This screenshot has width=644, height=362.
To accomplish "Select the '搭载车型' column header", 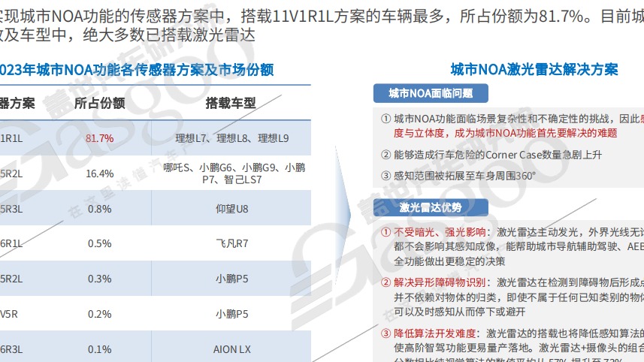I will pyautogui.click(x=231, y=103).
